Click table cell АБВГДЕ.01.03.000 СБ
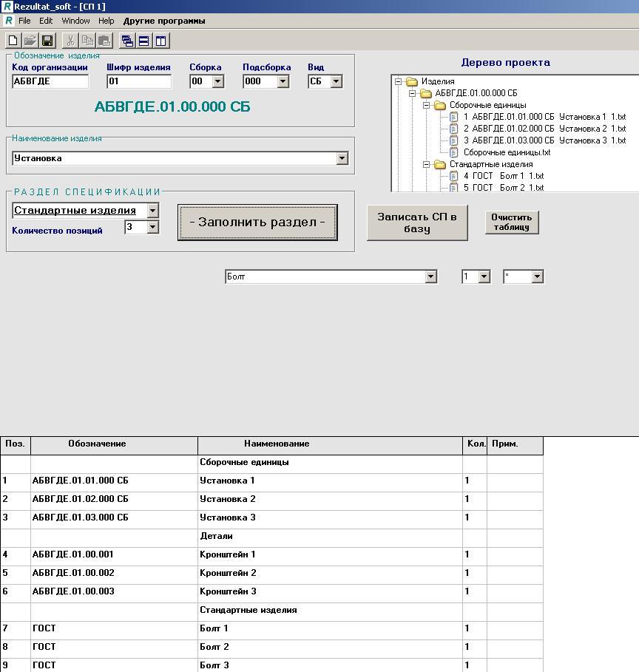The image size is (639, 672). coord(114,520)
